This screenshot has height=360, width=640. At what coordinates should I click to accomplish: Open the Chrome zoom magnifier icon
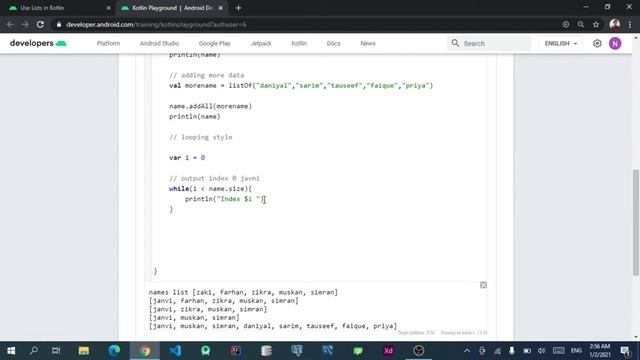[581, 24]
